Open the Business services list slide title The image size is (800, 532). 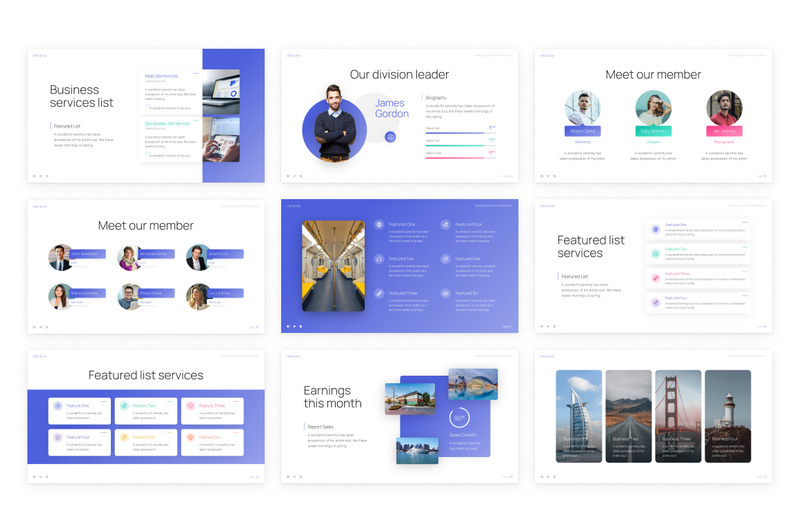(x=81, y=96)
